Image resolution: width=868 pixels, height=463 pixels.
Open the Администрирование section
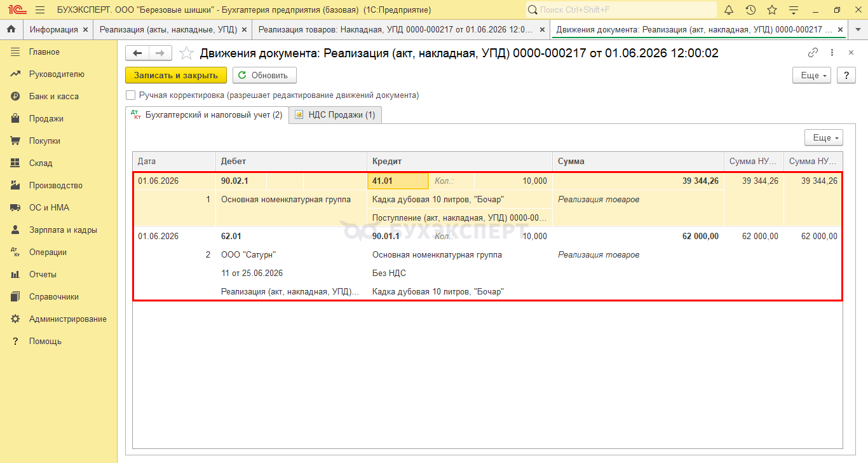click(68, 319)
